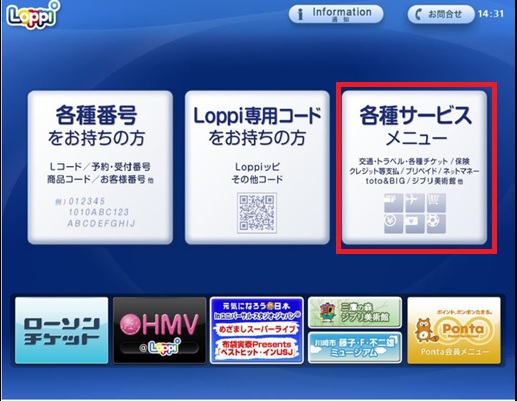Open 三鷹の森ジブリ美術館 banner

pyautogui.click(x=355, y=313)
